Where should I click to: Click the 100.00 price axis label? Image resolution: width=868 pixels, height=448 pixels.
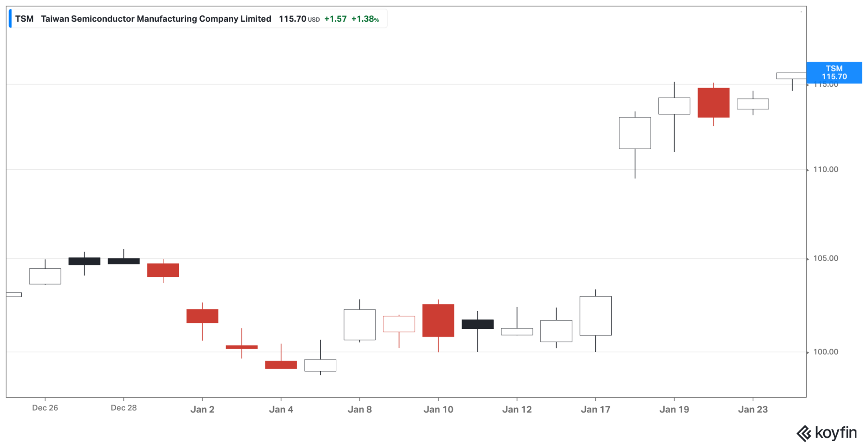[x=826, y=352]
